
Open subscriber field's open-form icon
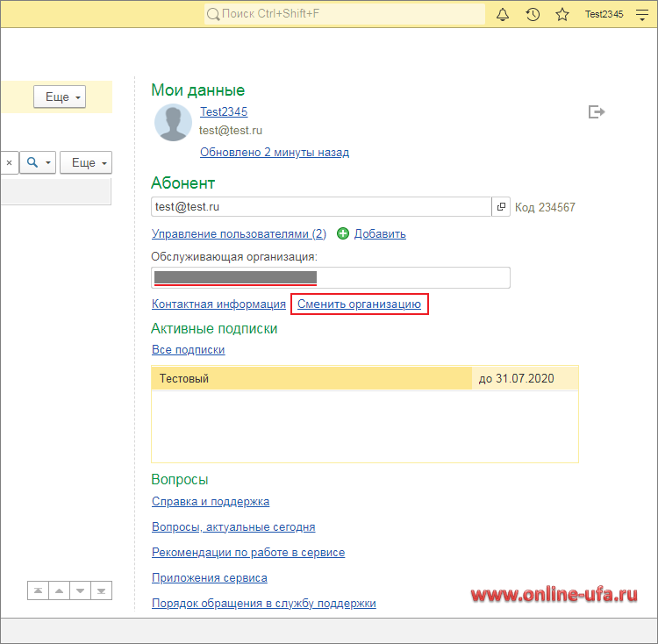[501, 207]
